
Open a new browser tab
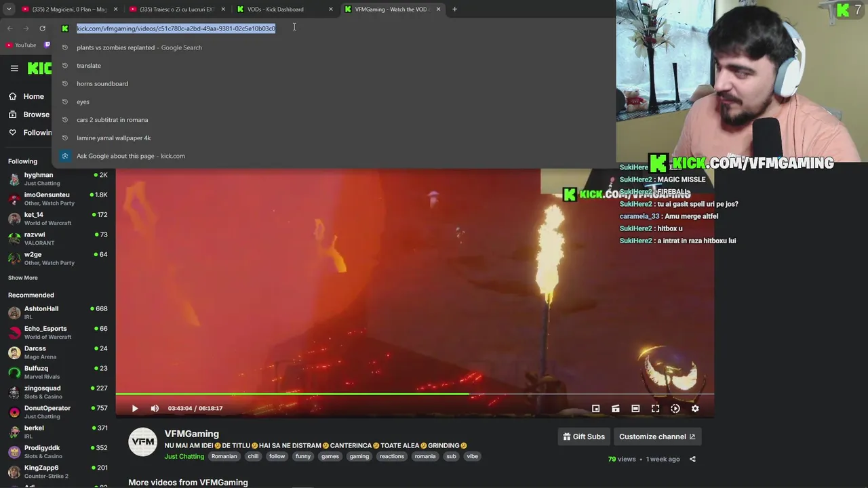point(454,9)
